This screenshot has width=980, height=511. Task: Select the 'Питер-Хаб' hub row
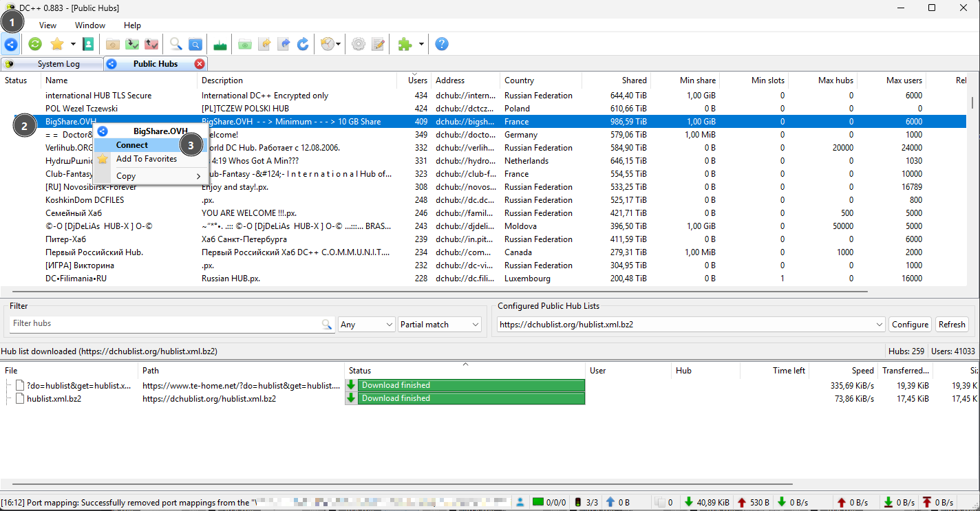484,239
